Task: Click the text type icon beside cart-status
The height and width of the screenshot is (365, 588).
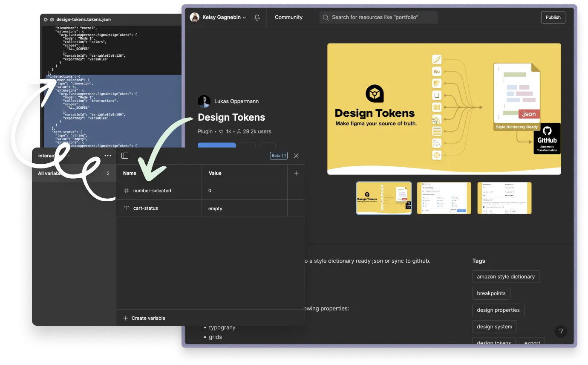Action: [126, 208]
